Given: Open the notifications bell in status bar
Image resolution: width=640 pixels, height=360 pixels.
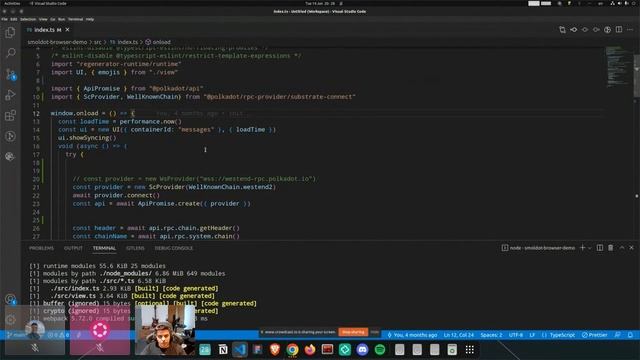Looking at the screenshot, I should point(630,335).
